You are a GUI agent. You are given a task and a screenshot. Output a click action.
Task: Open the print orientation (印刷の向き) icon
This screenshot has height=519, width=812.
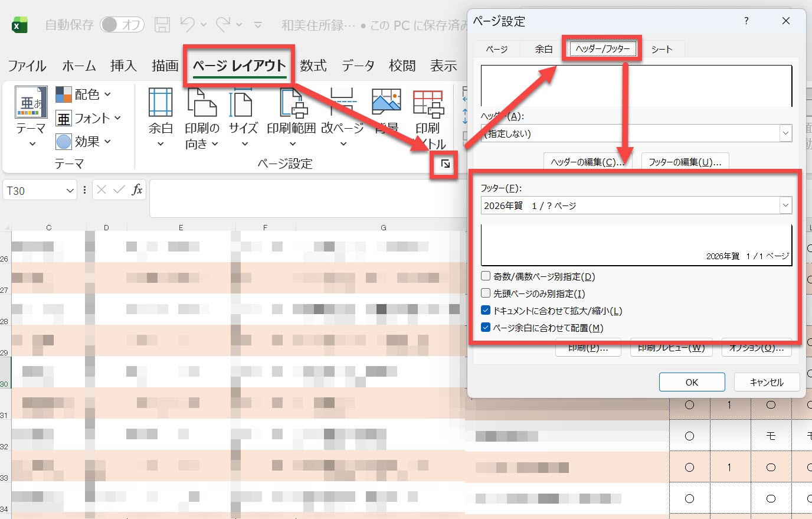(x=202, y=103)
